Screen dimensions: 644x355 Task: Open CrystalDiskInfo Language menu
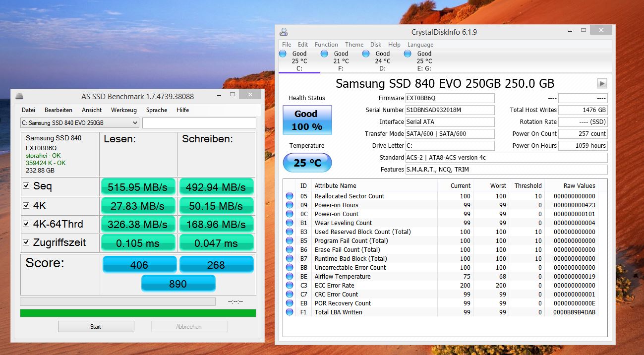pyautogui.click(x=420, y=45)
